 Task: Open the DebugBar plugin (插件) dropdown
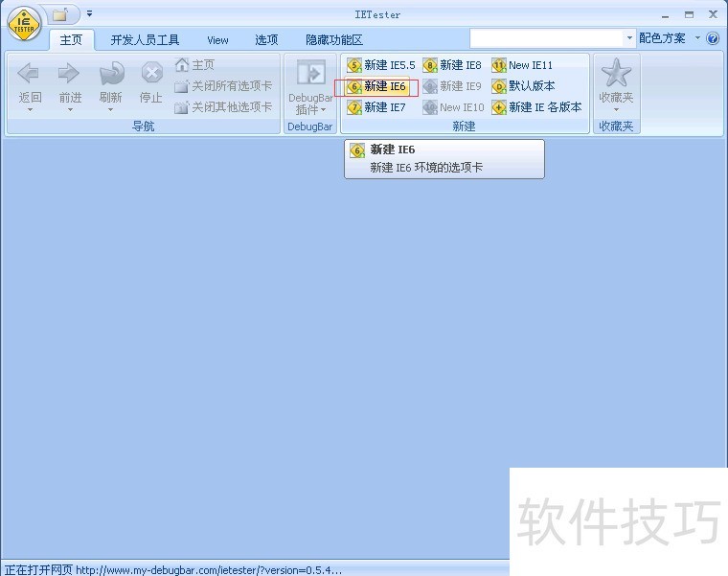[x=310, y=109]
